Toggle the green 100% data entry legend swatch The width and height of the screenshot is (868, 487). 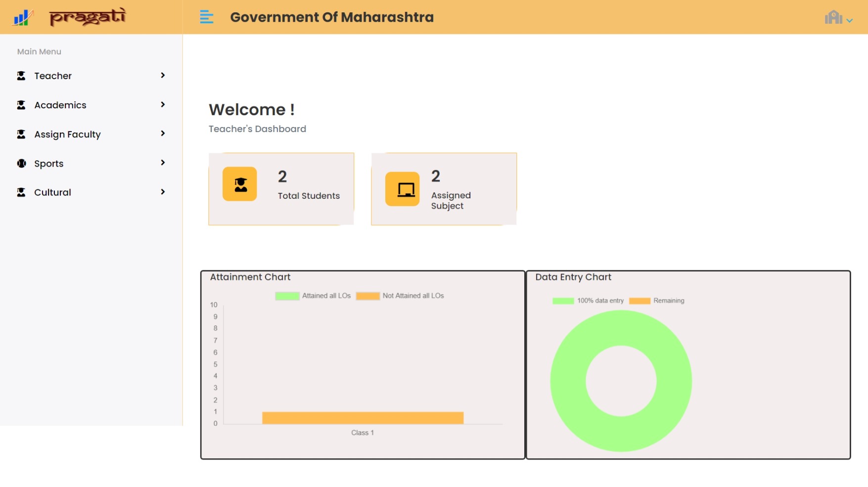click(563, 301)
